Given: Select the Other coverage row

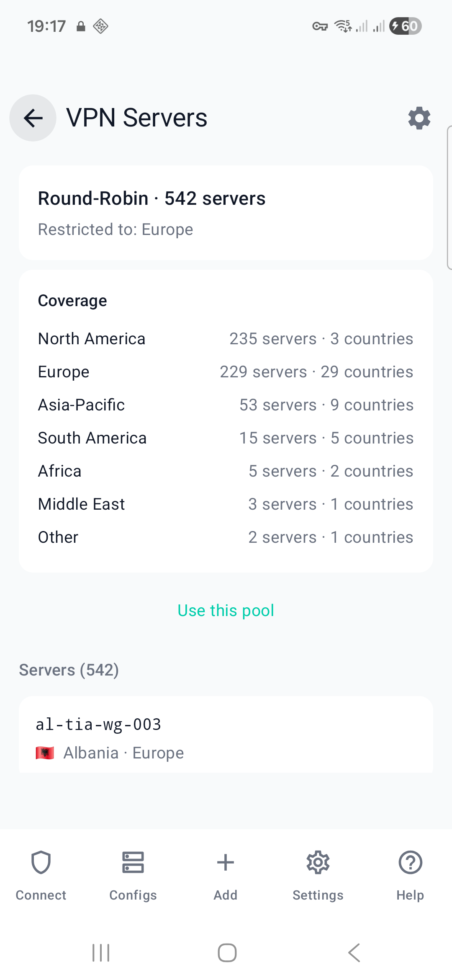Looking at the screenshot, I should tap(226, 537).
